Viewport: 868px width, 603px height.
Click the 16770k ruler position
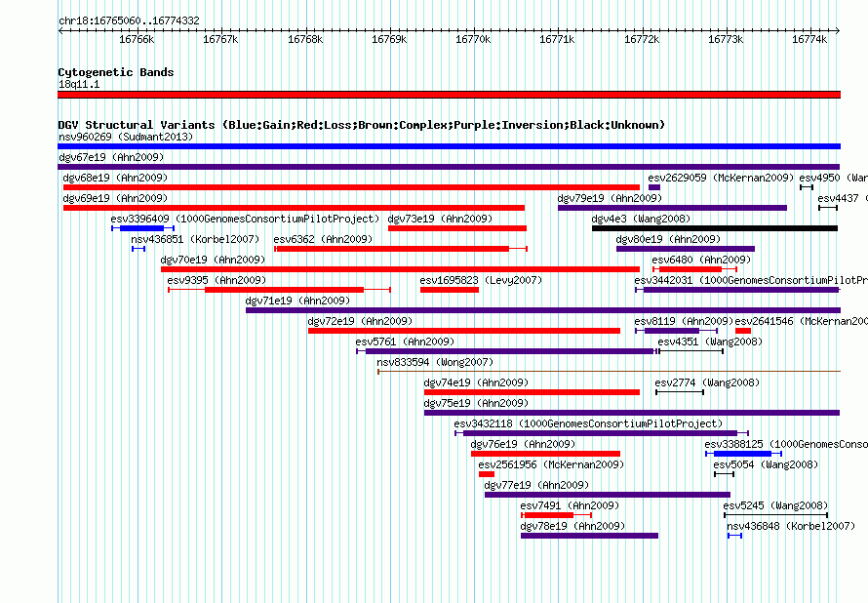coord(473,39)
